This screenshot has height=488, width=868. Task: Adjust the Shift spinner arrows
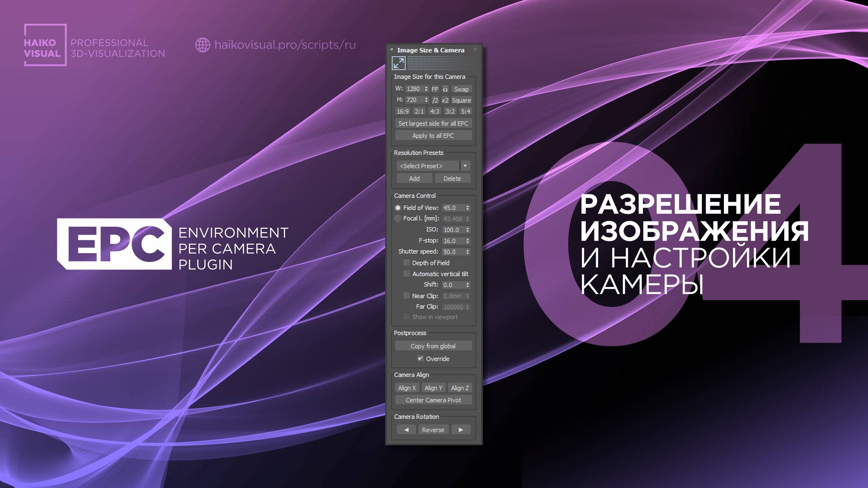pyautogui.click(x=468, y=285)
